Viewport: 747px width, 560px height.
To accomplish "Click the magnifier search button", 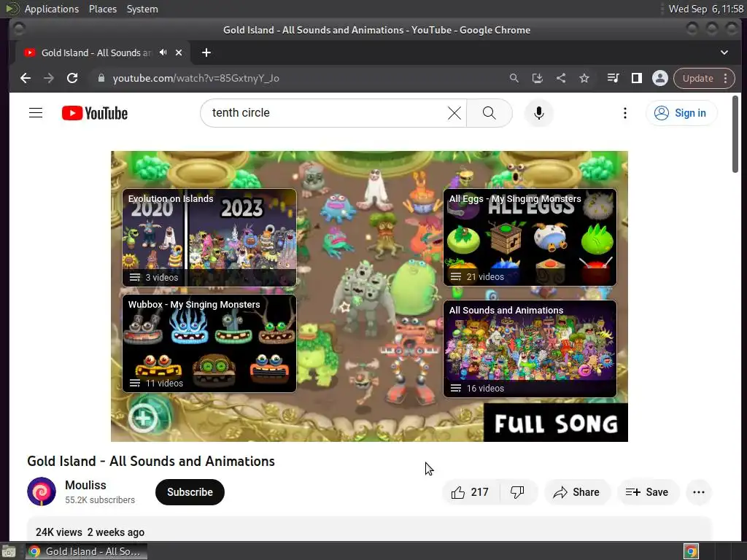I will (489, 113).
